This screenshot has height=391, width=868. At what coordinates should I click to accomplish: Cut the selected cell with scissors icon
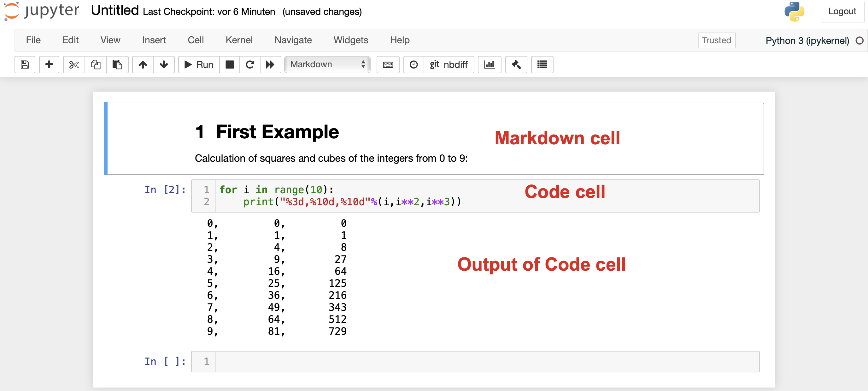73,64
